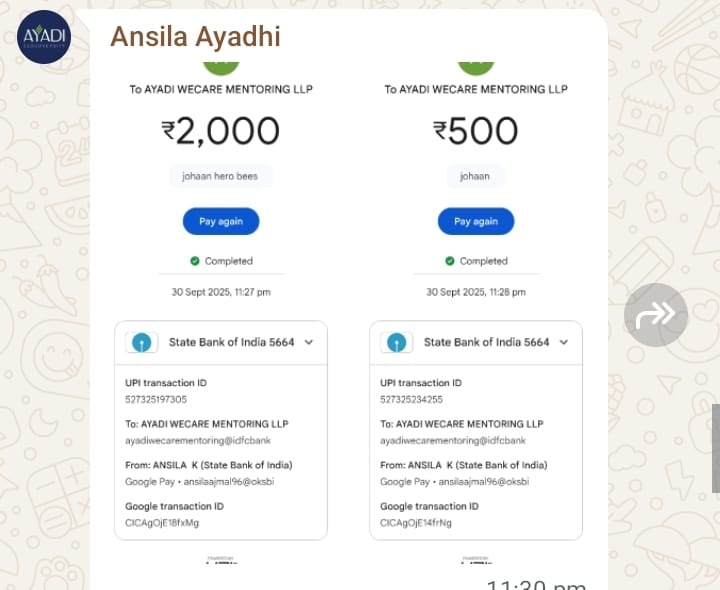
Task: Click green payee icon above left receipt
Action: 221,63
